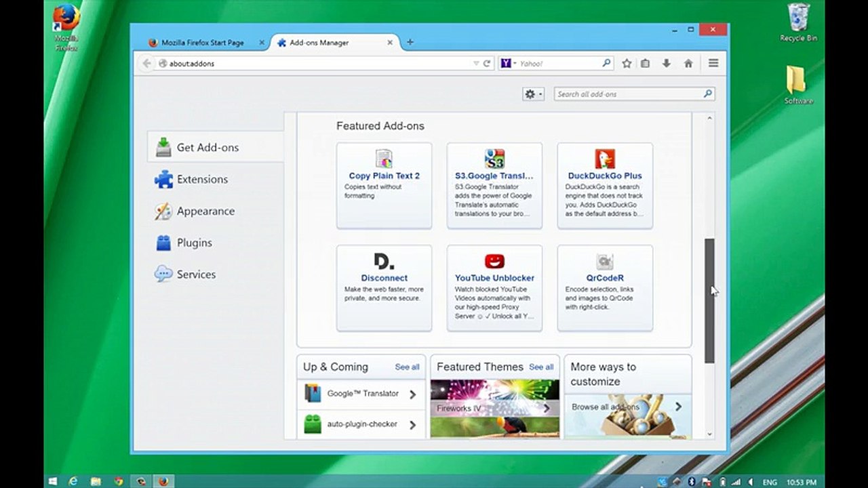Open the Firefox hamburger menu

tap(713, 63)
